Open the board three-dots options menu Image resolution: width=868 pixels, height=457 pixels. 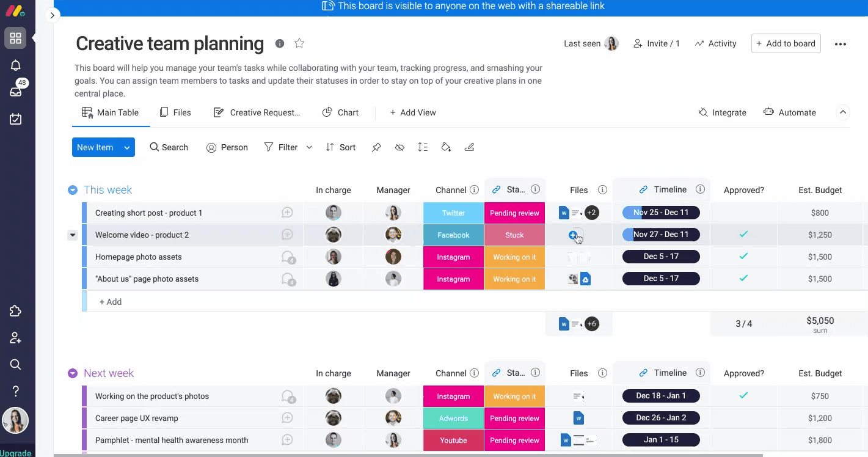(841, 44)
